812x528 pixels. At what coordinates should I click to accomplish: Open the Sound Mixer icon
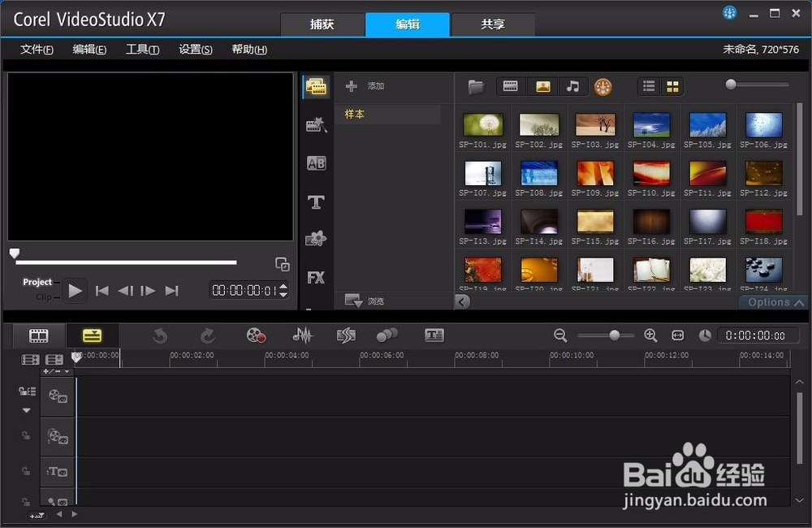(302, 335)
